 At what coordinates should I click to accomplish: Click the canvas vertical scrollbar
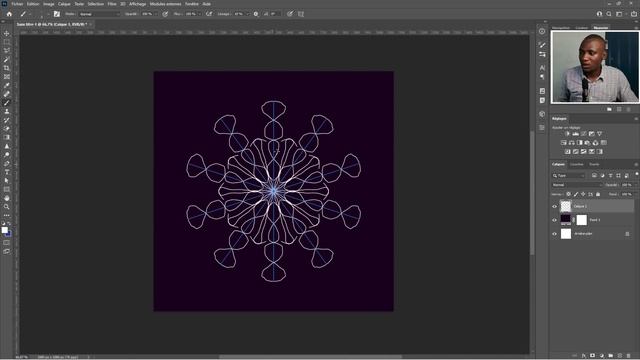(532, 192)
